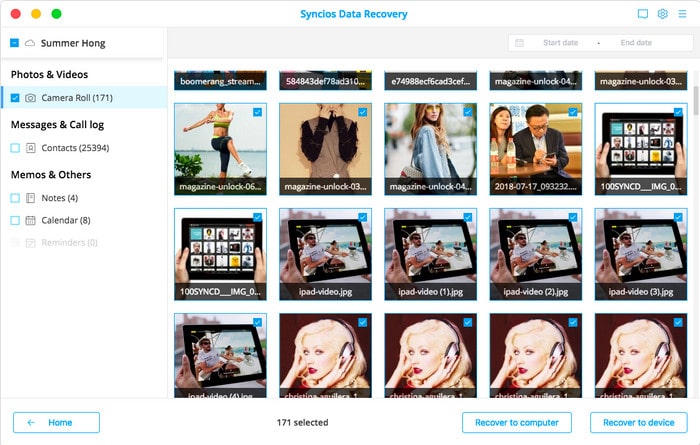The width and height of the screenshot is (700, 445).
Task: Select Camera Roll (171) category
Action: (76, 98)
